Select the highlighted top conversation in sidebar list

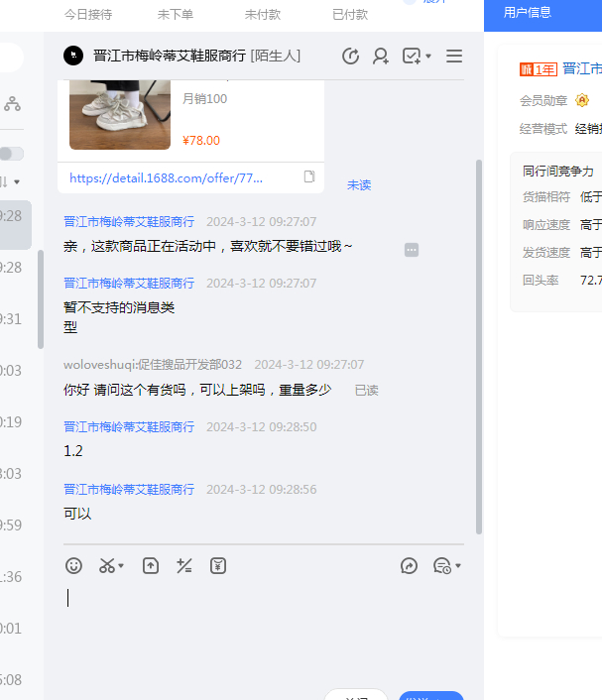click(16, 224)
